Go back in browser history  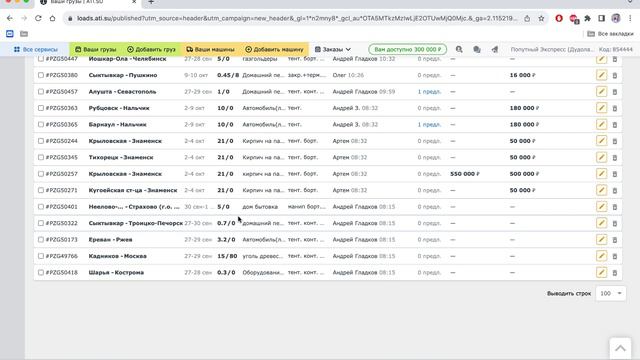pyautogui.click(x=10, y=18)
